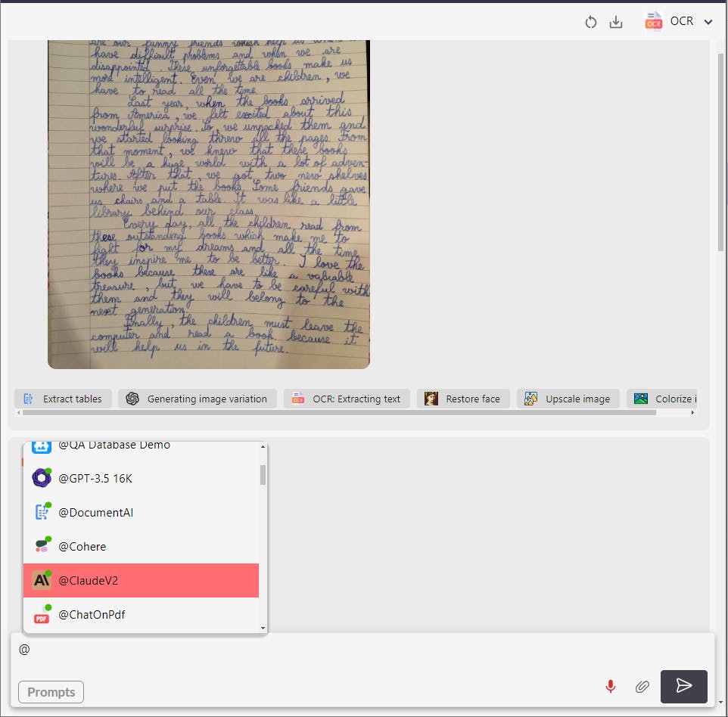
Task: Click the Extract tables suggestion
Action: pyautogui.click(x=63, y=399)
